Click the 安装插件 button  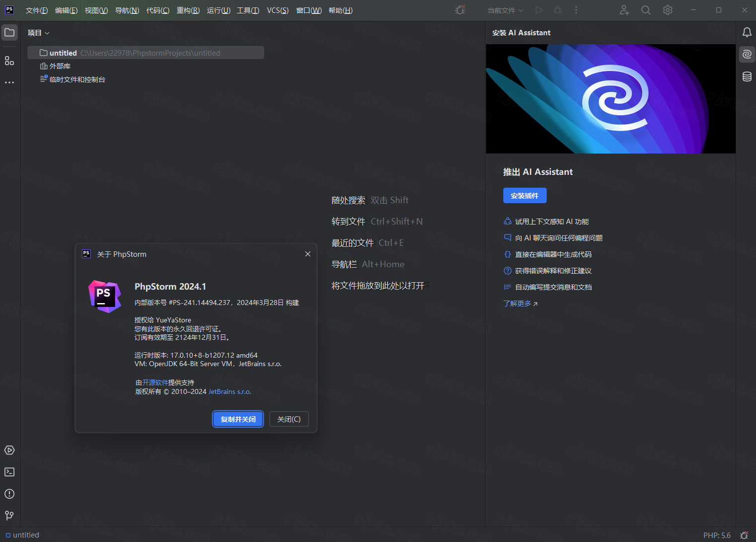[525, 196]
